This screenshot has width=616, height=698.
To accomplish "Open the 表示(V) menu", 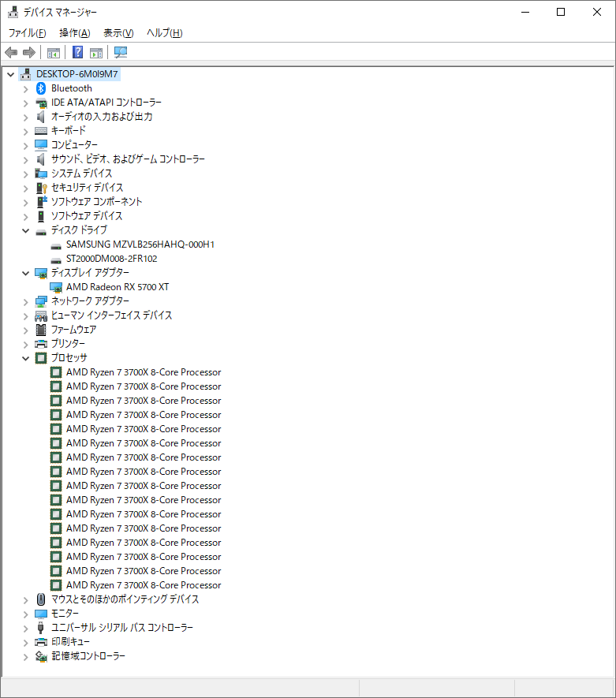I will coord(118,33).
